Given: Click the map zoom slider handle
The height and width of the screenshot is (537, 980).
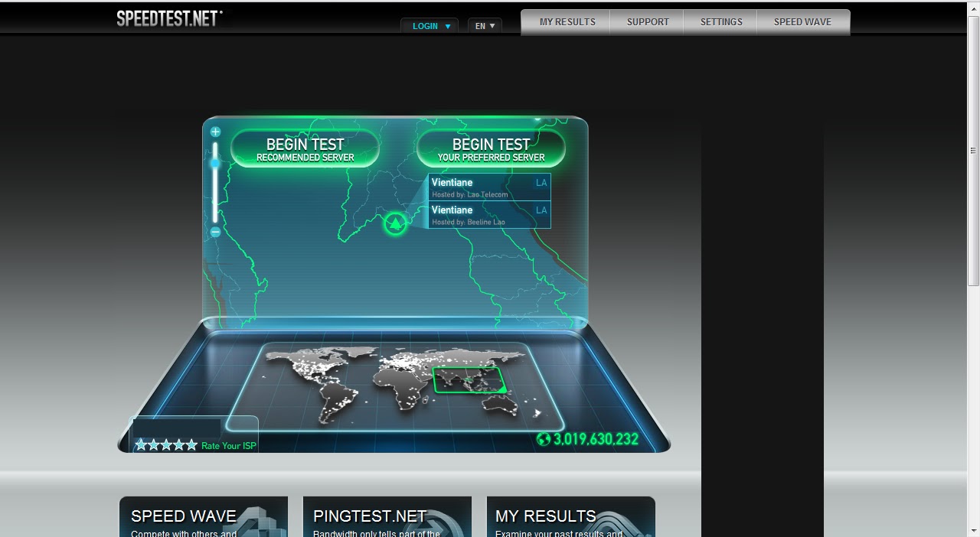Looking at the screenshot, I should (215, 163).
